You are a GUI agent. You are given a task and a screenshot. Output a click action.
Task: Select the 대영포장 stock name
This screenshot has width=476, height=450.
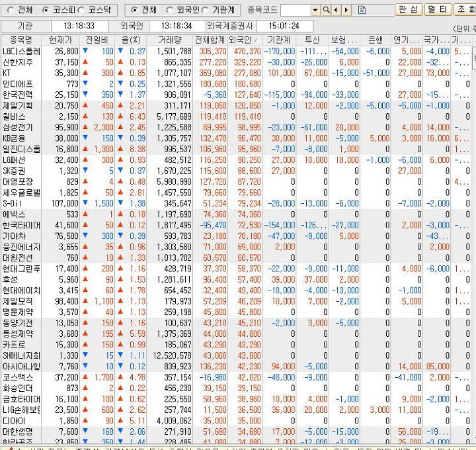[x=17, y=182]
